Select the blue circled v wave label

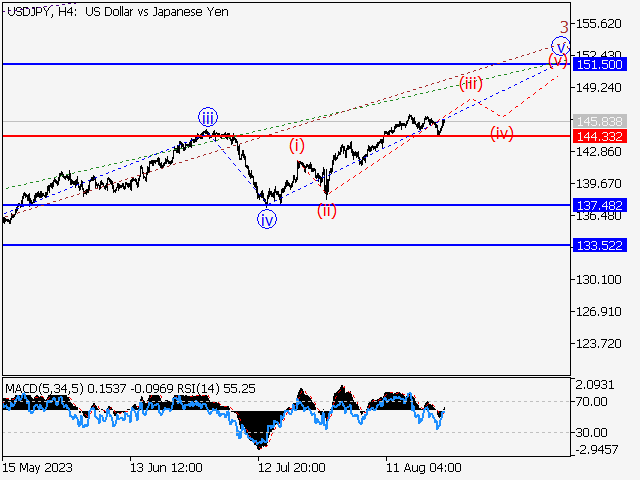(561, 46)
